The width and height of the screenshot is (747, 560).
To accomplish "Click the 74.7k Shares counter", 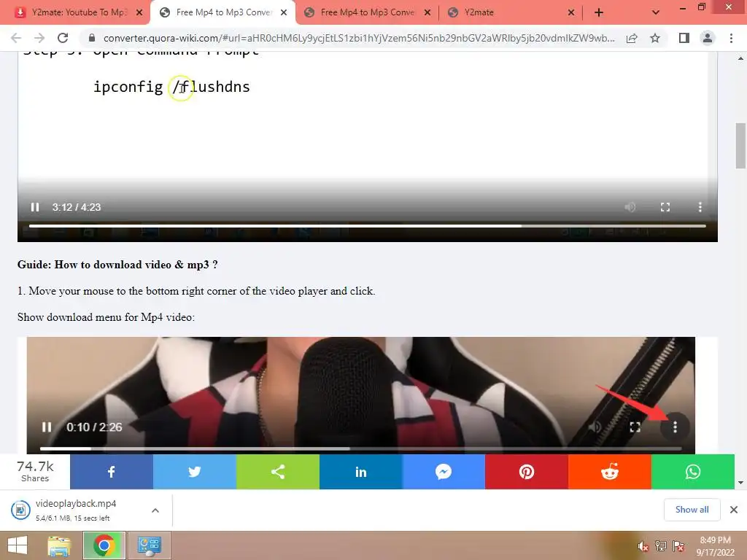I will point(35,472).
